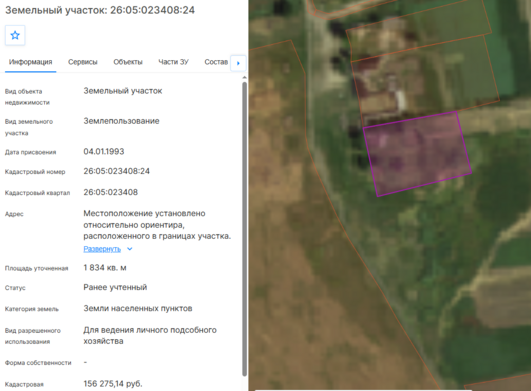Click the cadastral number 26:05:023408:24 value
The height and width of the screenshot is (391, 531).
click(x=116, y=171)
